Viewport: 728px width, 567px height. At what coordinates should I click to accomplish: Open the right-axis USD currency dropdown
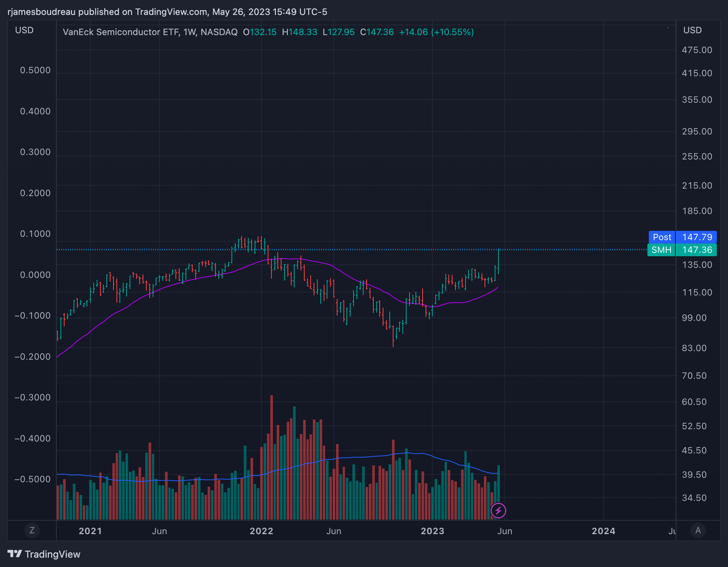click(692, 30)
